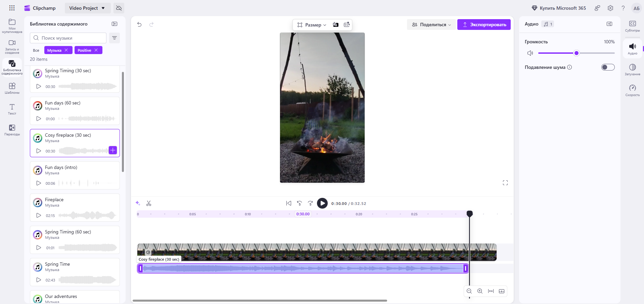
Task: Open the Переходы transitions tab
Action: [12, 130]
